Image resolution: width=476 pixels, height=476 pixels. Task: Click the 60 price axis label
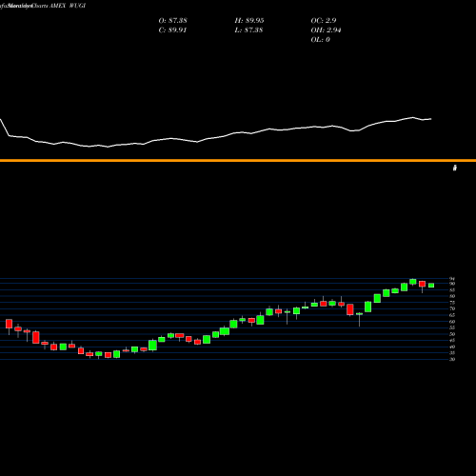click(x=452, y=322)
